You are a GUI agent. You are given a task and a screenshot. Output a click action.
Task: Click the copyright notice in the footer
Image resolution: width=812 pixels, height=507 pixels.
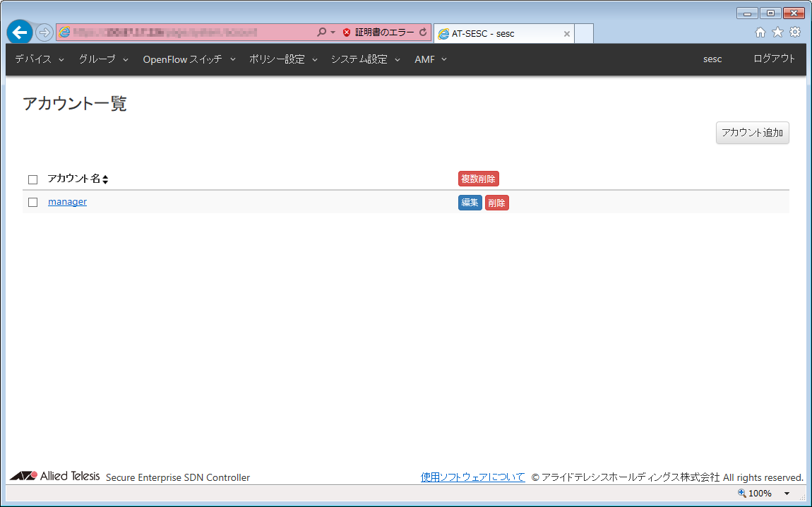point(667,477)
